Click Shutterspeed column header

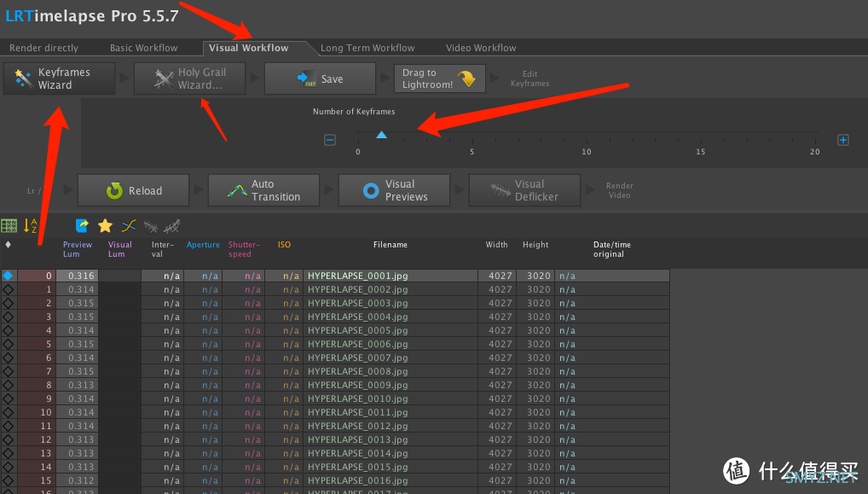[x=244, y=249]
